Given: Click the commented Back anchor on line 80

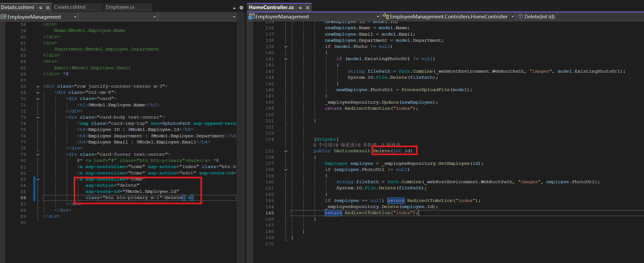Looking at the screenshot, I should click(148, 160).
